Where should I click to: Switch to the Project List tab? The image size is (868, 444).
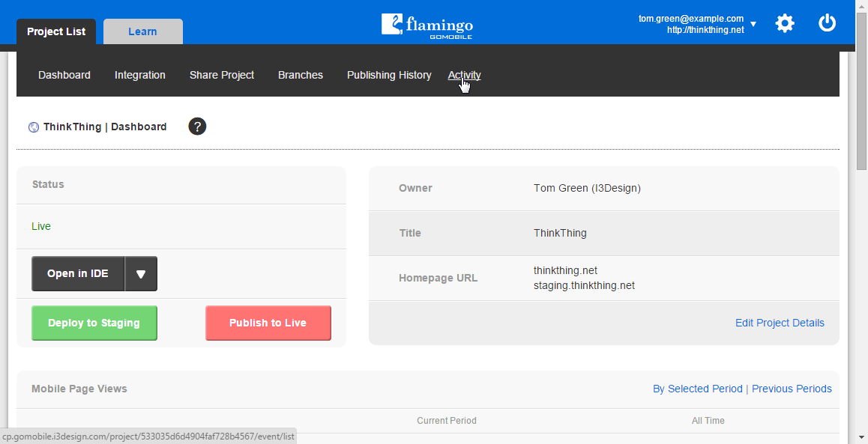pyautogui.click(x=56, y=31)
